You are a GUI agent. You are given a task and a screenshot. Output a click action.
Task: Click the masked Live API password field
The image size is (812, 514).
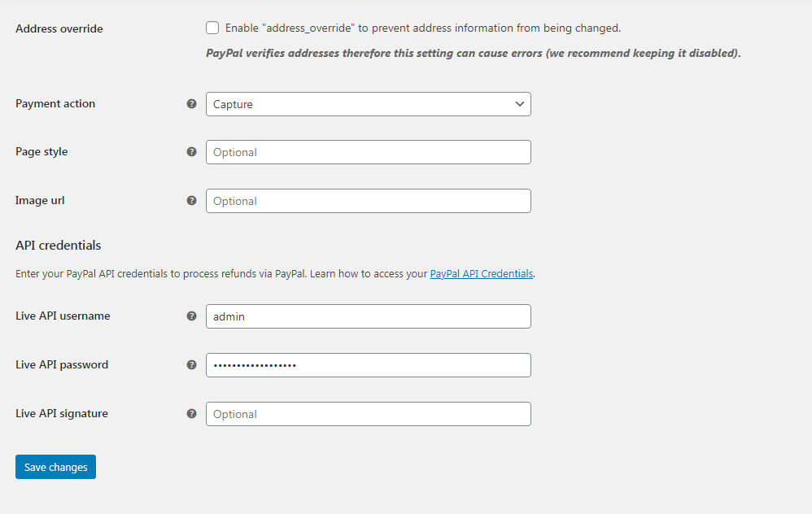pyautogui.click(x=368, y=365)
